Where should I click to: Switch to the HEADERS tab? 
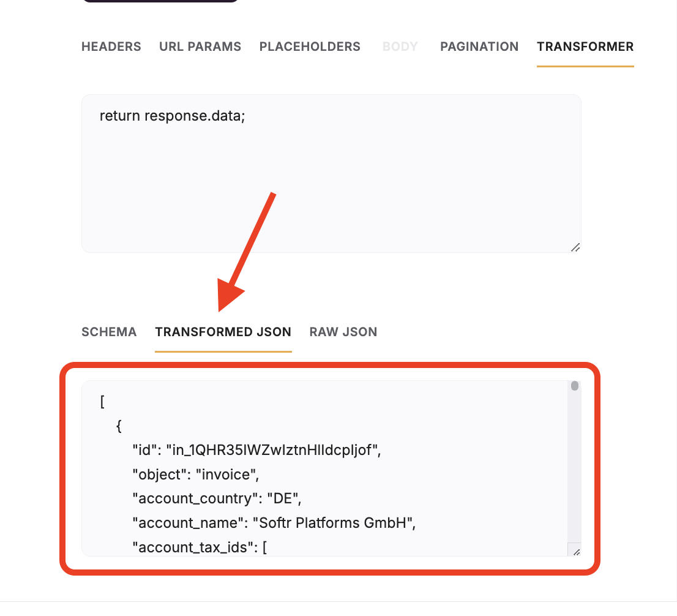tap(111, 46)
